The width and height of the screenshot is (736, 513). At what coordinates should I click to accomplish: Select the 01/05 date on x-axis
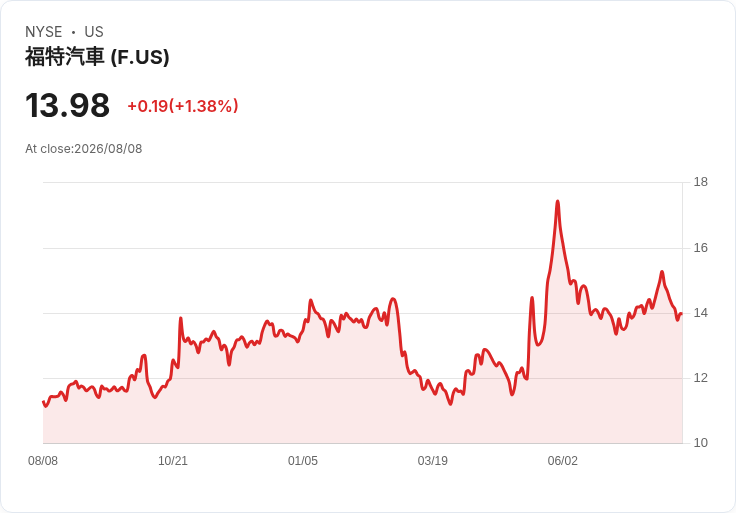pos(303,461)
